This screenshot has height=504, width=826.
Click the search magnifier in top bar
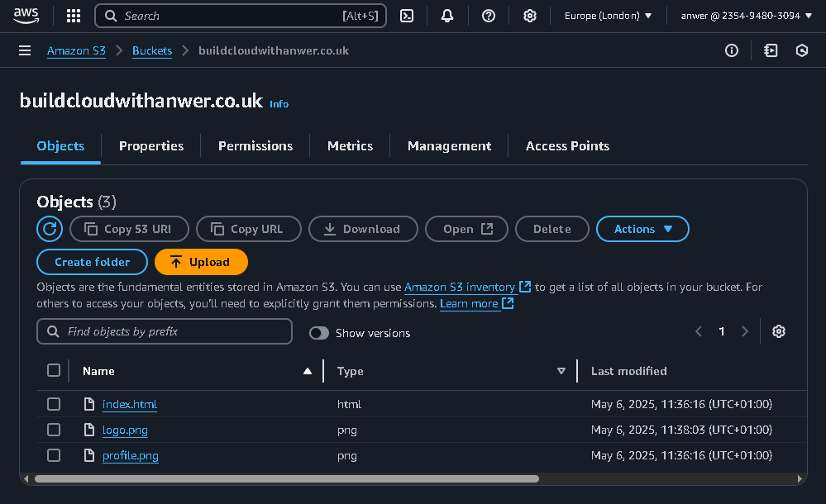111,16
